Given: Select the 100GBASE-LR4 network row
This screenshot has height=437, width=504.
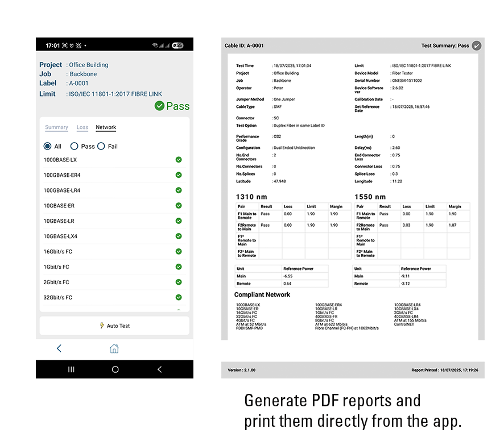Looking at the screenshot, I should (x=114, y=190).
